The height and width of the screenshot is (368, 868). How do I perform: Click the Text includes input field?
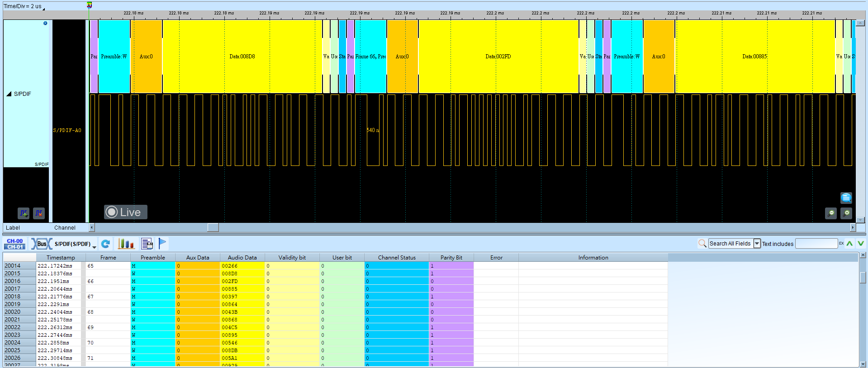816,244
